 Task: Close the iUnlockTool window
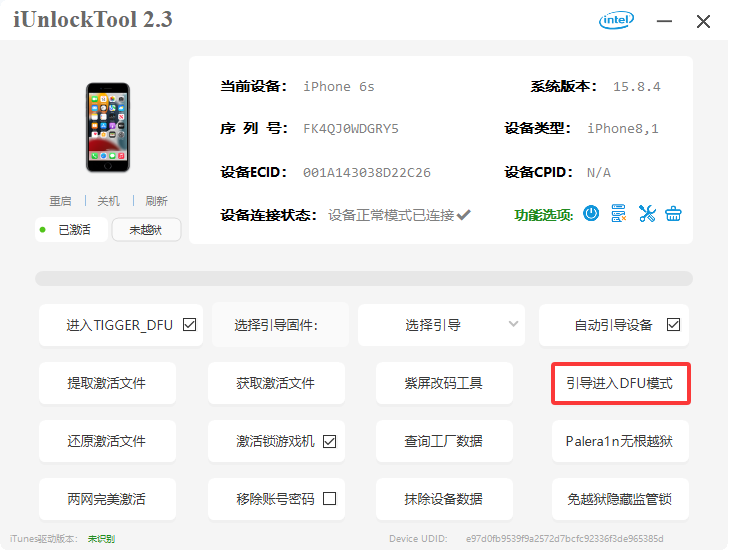[x=703, y=21]
